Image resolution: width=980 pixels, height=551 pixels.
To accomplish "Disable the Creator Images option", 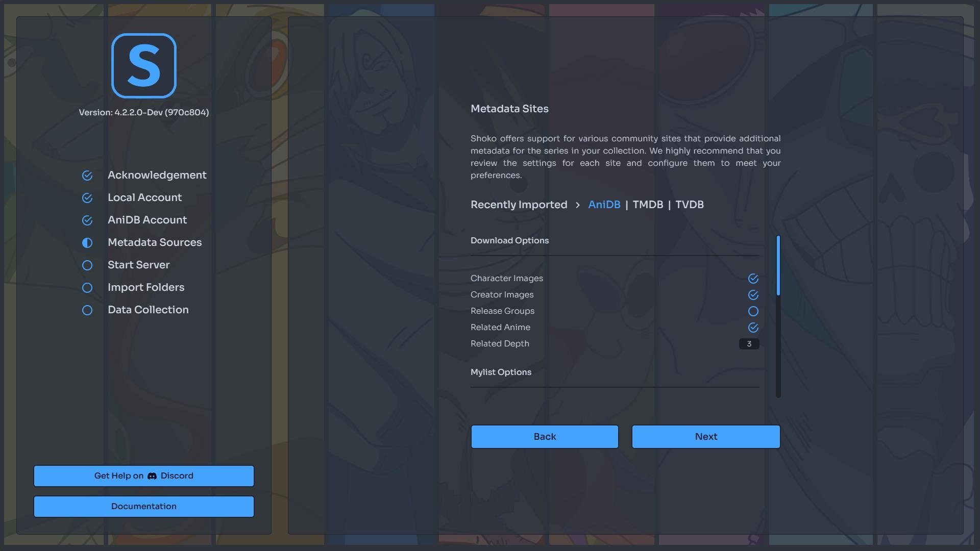I will pos(753,295).
